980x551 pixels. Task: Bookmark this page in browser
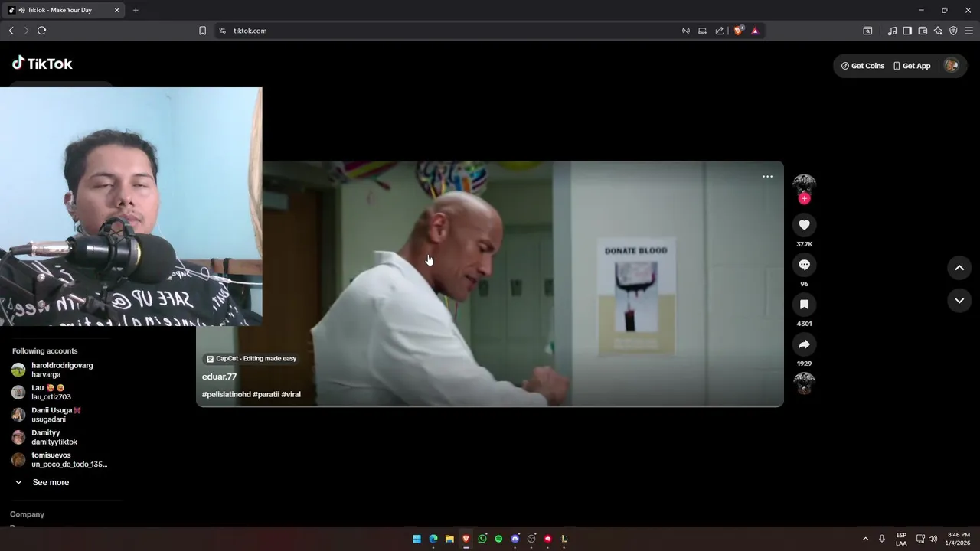[x=202, y=31]
